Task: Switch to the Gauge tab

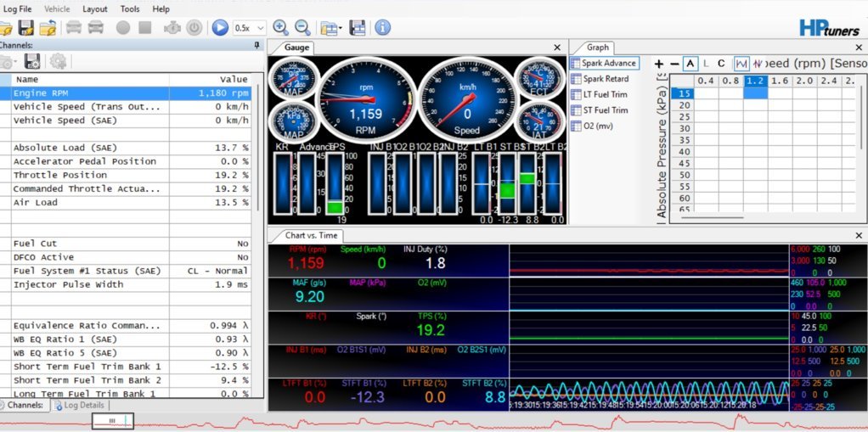Action: point(296,48)
